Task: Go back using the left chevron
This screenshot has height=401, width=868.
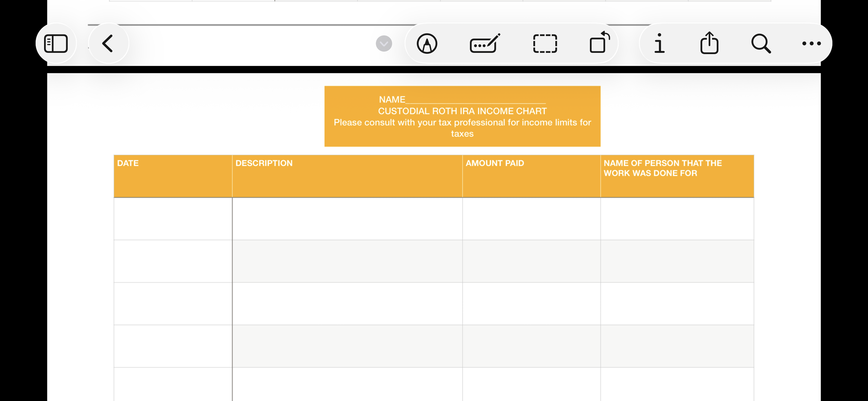Action: [108, 44]
